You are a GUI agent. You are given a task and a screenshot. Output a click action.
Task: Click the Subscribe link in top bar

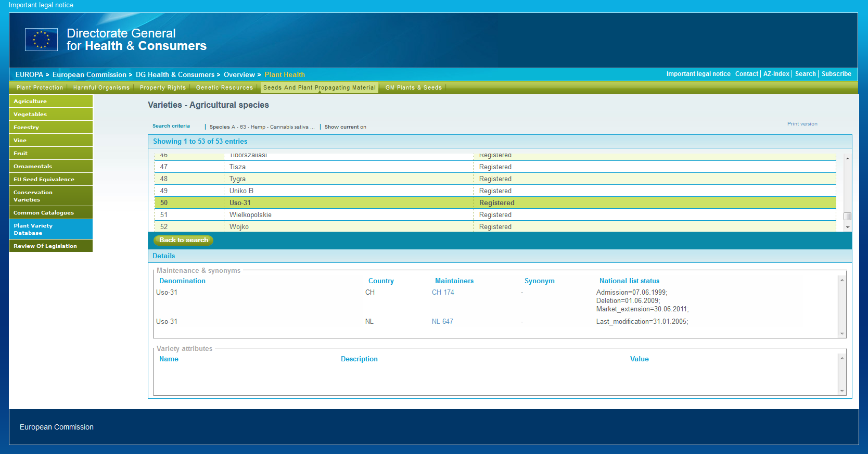(836, 74)
